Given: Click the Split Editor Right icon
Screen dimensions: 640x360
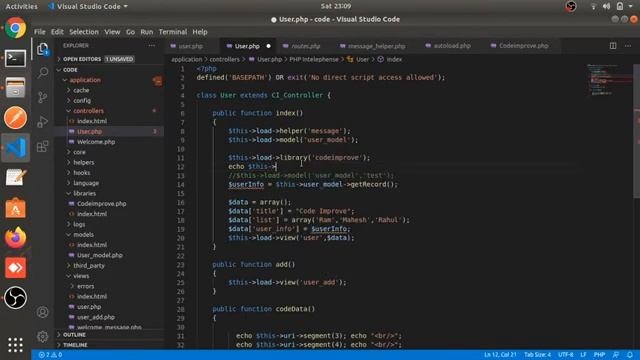Looking at the screenshot, I should coord(613,46).
